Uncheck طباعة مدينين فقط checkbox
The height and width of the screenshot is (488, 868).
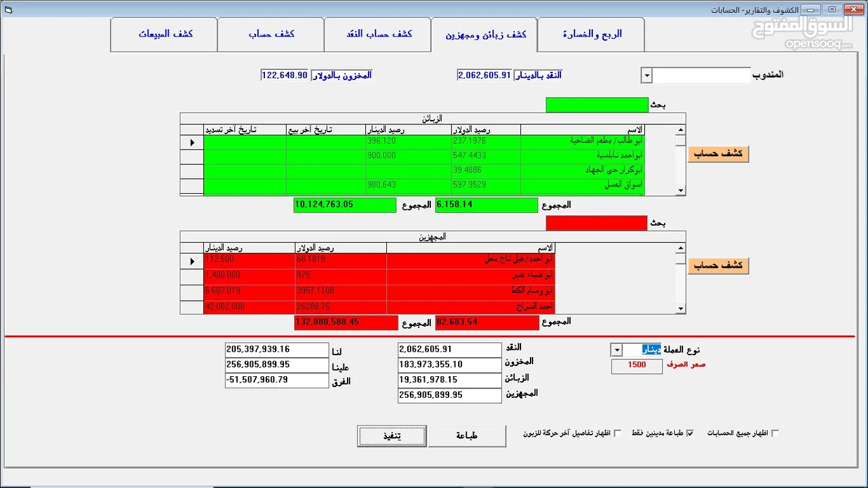click(690, 433)
